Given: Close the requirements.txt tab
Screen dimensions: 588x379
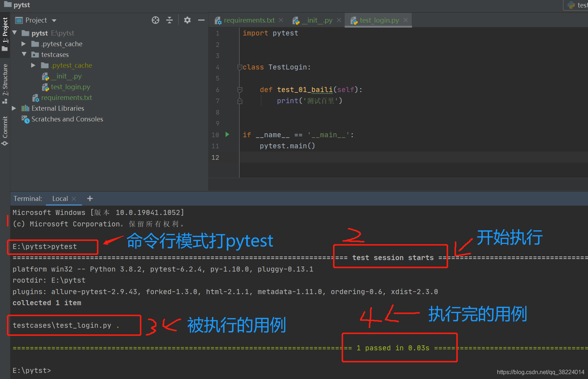Looking at the screenshot, I should 281,20.
